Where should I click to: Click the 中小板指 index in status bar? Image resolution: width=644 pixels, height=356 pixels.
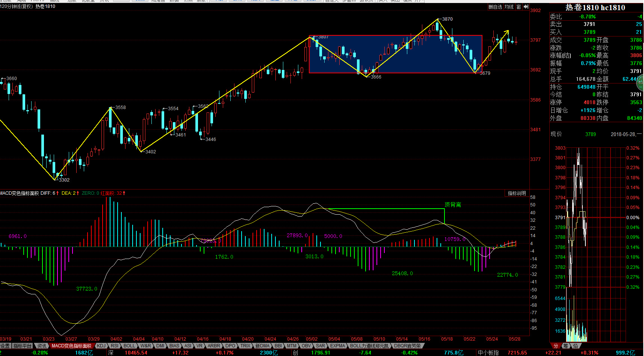(488, 353)
